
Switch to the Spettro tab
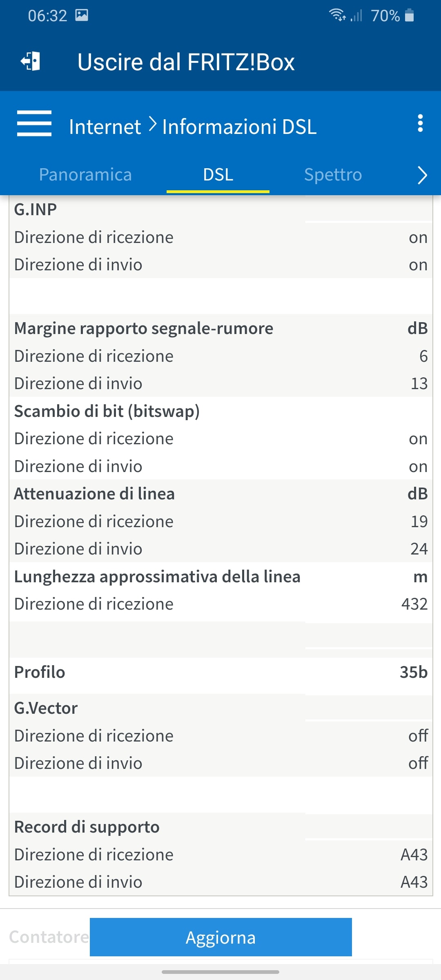pos(333,175)
